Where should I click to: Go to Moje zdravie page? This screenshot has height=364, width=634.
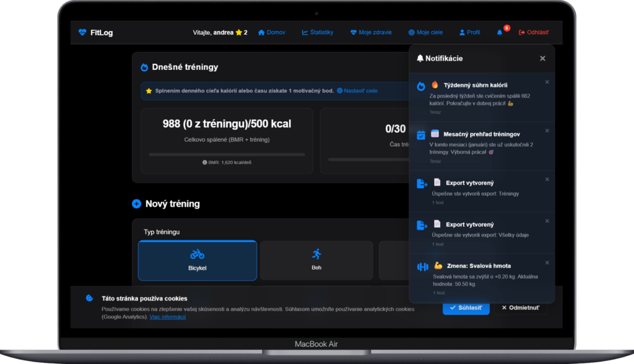coord(370,33)
